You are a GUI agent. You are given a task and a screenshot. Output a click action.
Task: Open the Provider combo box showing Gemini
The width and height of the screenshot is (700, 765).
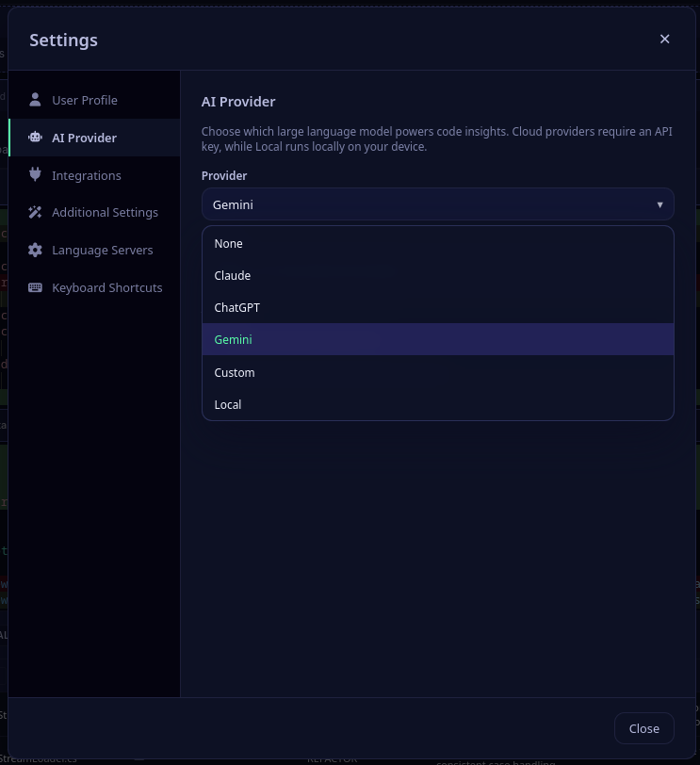click(437, 203)
